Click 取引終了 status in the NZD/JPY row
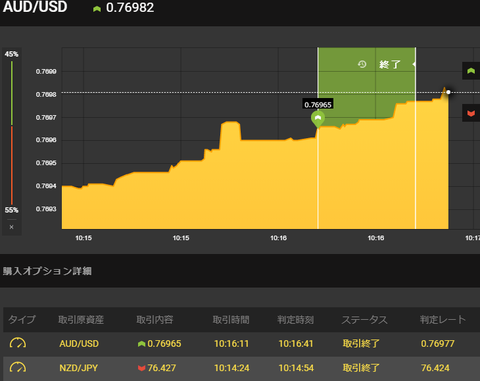The image size is (480, 381). [x=361, y=368]
